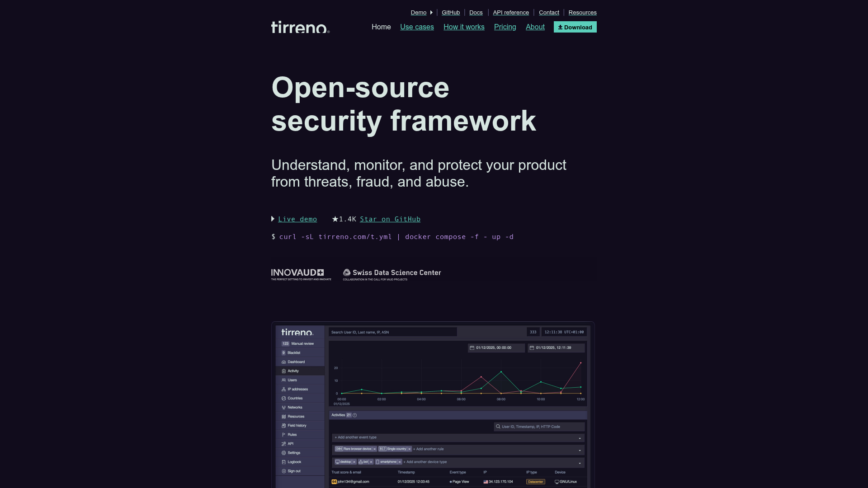Click Sign out in the demo sidebar
Screen dimensions: 868x488
pyautogui.click(x=300, y=471)
